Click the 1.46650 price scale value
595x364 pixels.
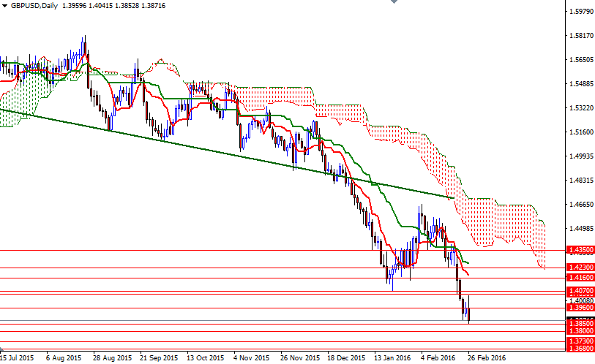[x=581, y=205]
